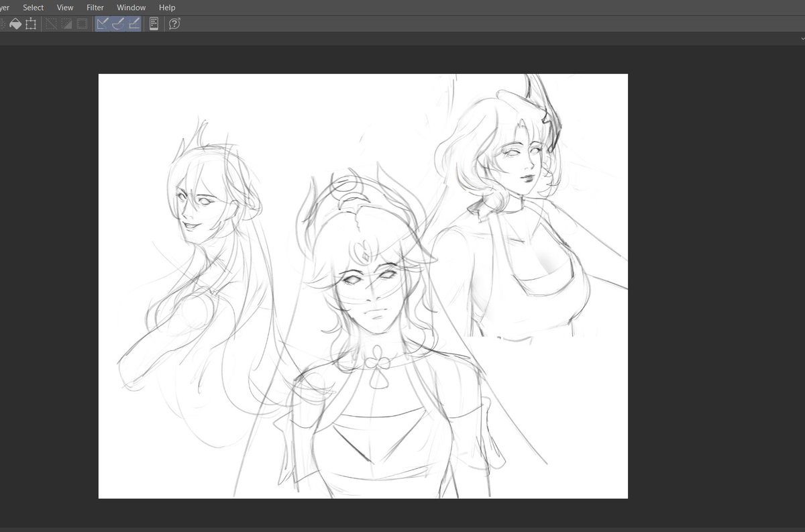Click the Deselect selection icon
Screen dimensions: 805x532
(x=51, y=24)
